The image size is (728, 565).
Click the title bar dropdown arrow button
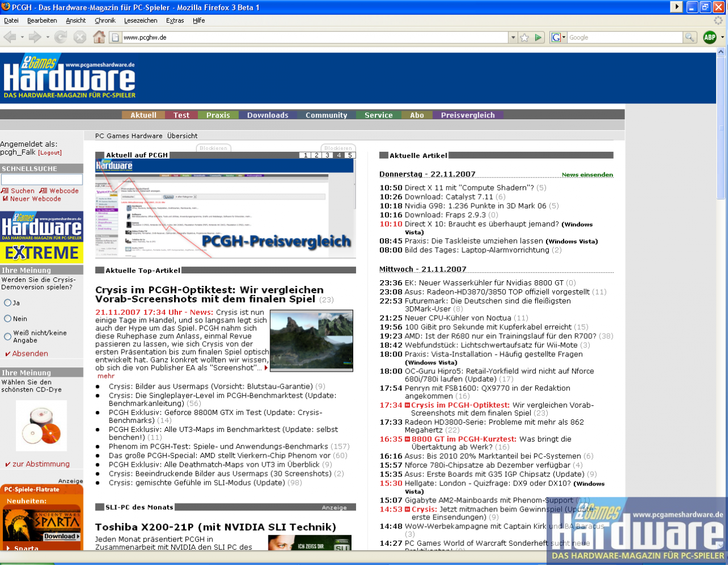coord(676,7)
